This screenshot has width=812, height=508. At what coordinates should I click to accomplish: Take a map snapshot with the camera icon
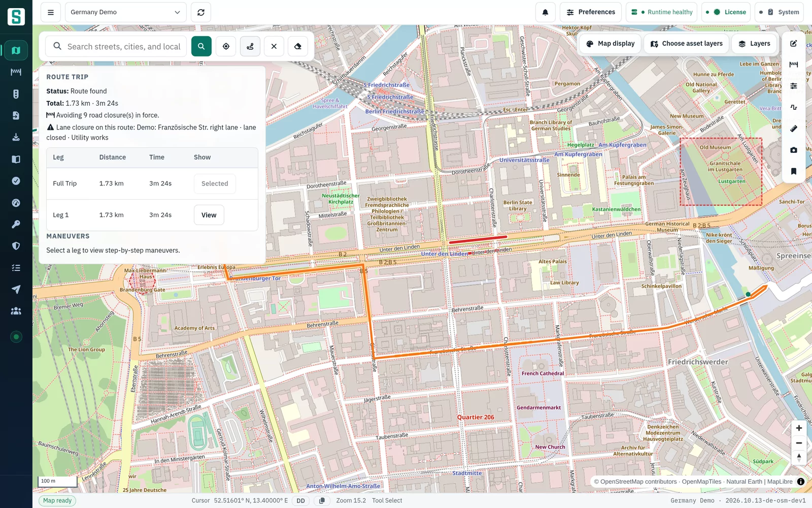coord(794,150)
